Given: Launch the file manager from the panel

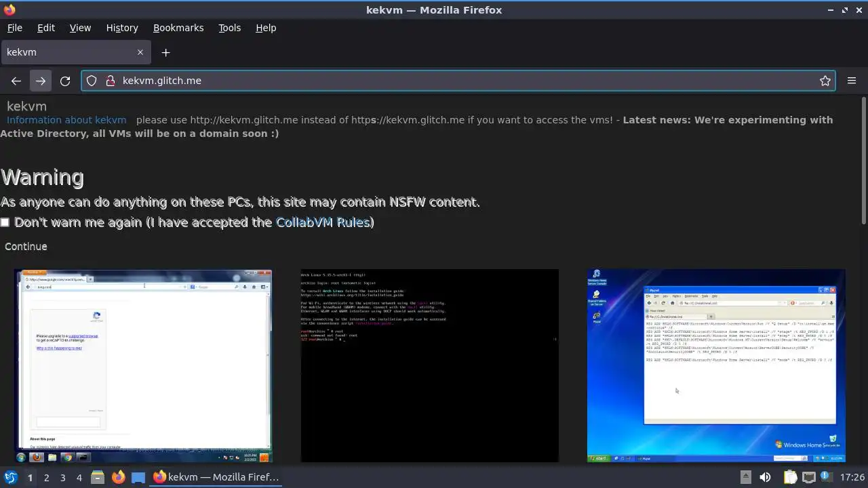Looking at the screenshot, I should tap(98, 477).
